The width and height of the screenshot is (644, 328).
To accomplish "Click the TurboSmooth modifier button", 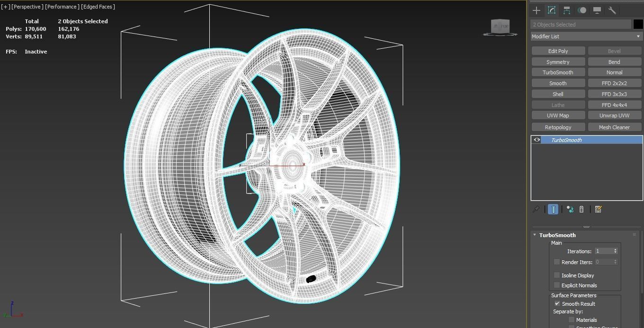I will coord(558,72).
